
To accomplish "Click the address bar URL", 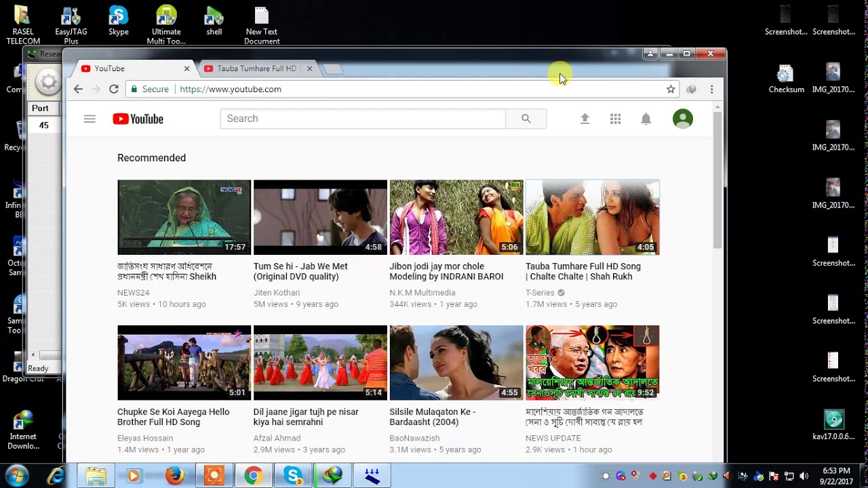I will tap(231, 89).
